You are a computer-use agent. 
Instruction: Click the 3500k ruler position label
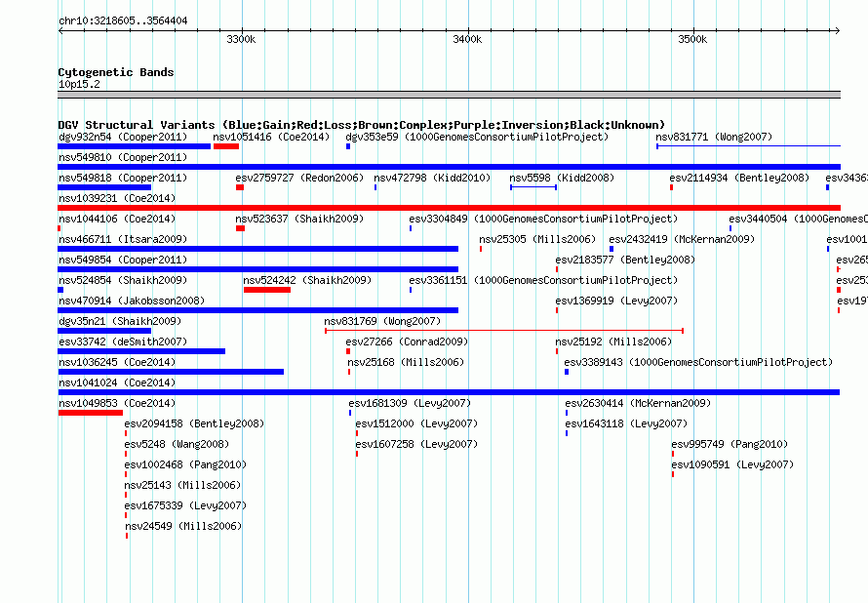[x=692, y=39]
